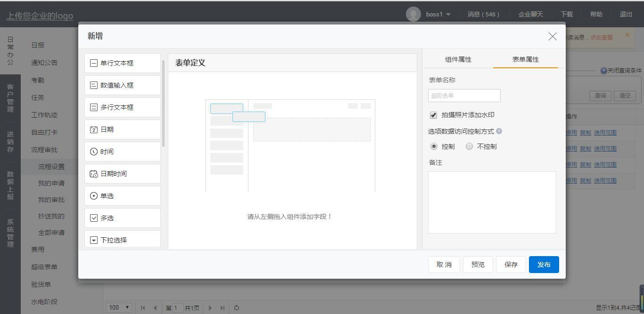This screenshot has height=314, width=644.
Task: Select the 不控制 radio button
Action: 469,146
